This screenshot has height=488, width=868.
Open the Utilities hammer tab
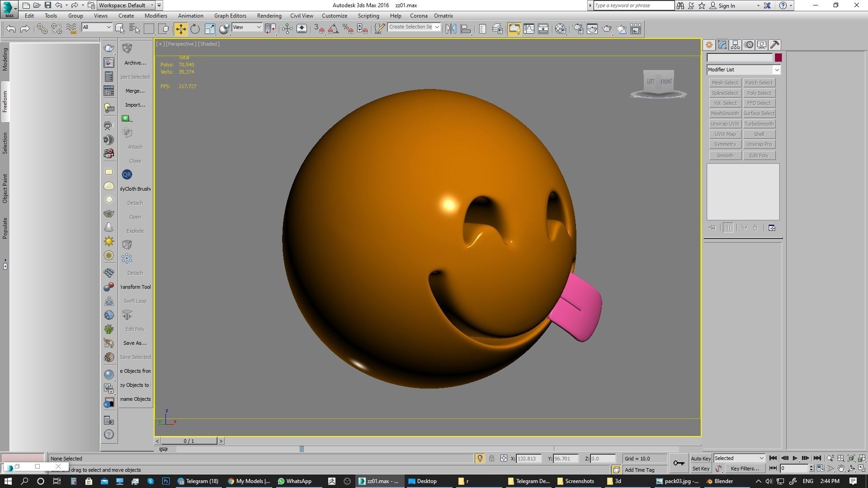click(x=775, y=45)
